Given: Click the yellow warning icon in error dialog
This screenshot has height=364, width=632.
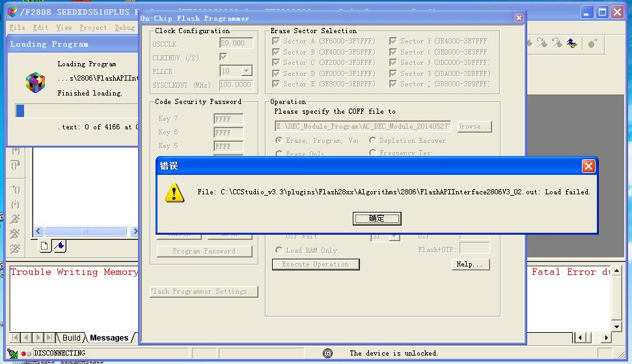Looking at the screenshot, I should (x=174, y=192).
